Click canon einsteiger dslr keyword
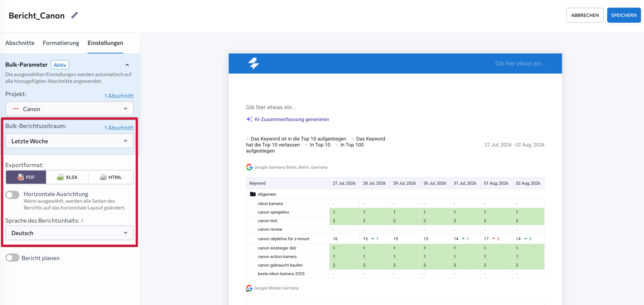Viewport: 644px width, 305px height. pyautogui.click(x=277, y=248)
